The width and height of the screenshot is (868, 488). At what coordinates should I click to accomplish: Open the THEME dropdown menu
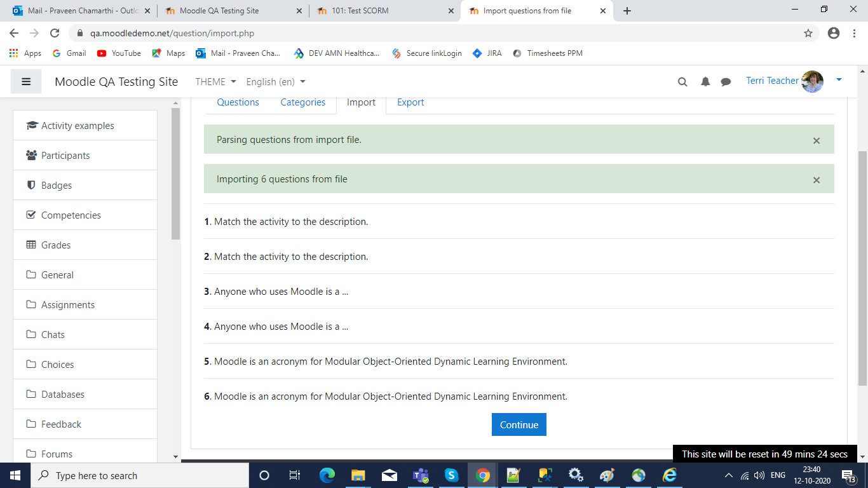point(215,81)
